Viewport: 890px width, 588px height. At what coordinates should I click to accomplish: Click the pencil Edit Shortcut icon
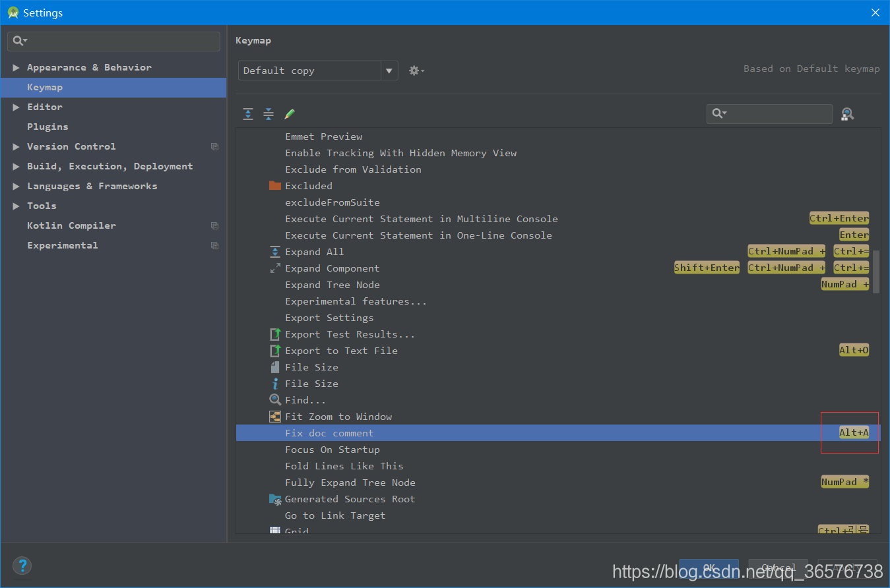tap(289, 114)
